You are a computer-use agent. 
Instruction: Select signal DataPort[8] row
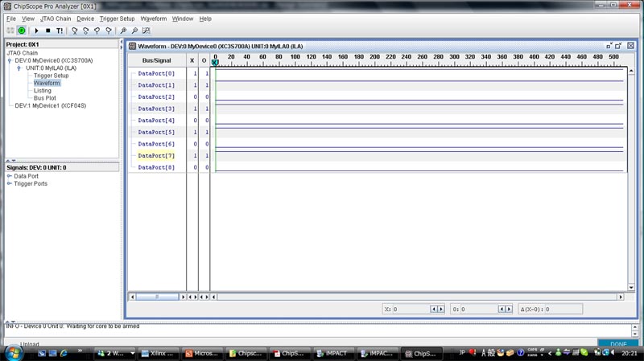(x=156, y=167)
